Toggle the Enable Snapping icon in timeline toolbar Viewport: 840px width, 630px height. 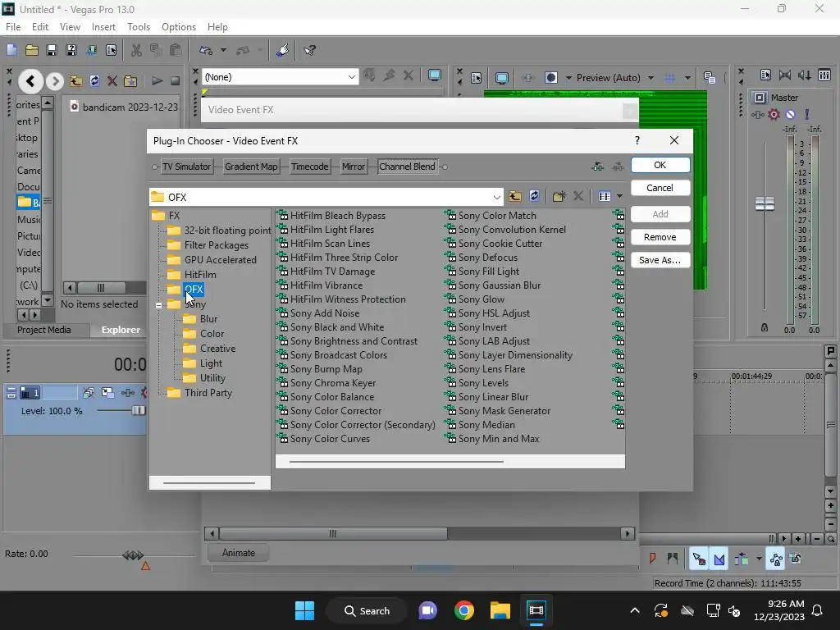pos(698,559)
